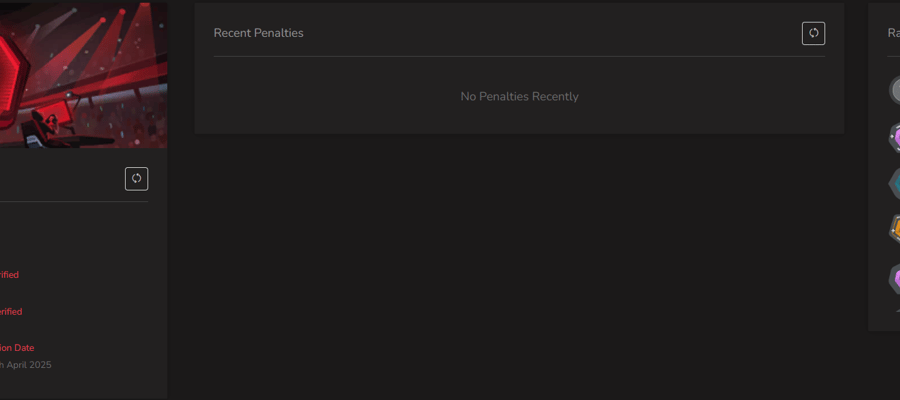The height and width of the screenshot is (400, 900).
Task: Click the lower red 'erified' status label
Action: 11,312
